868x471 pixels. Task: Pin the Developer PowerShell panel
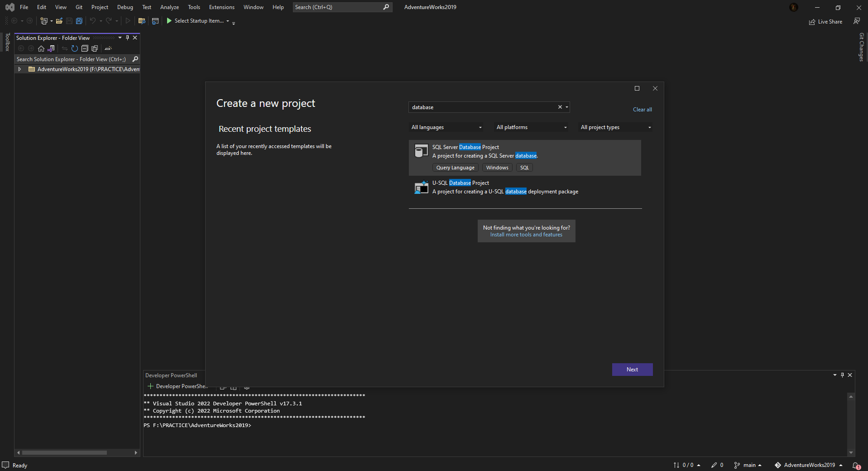(842, 375)
